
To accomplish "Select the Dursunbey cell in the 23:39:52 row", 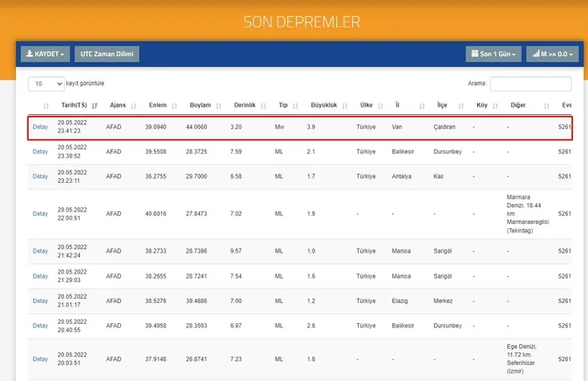I will coord(448,152).
